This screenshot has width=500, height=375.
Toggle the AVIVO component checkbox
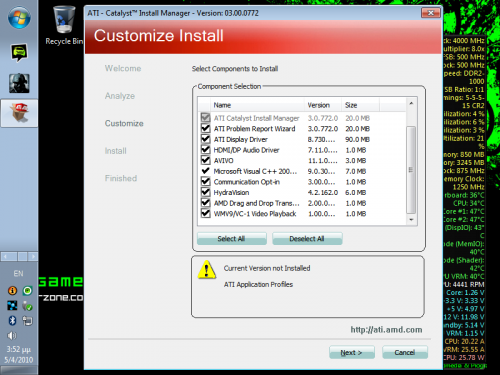click(x=206, y=160)
